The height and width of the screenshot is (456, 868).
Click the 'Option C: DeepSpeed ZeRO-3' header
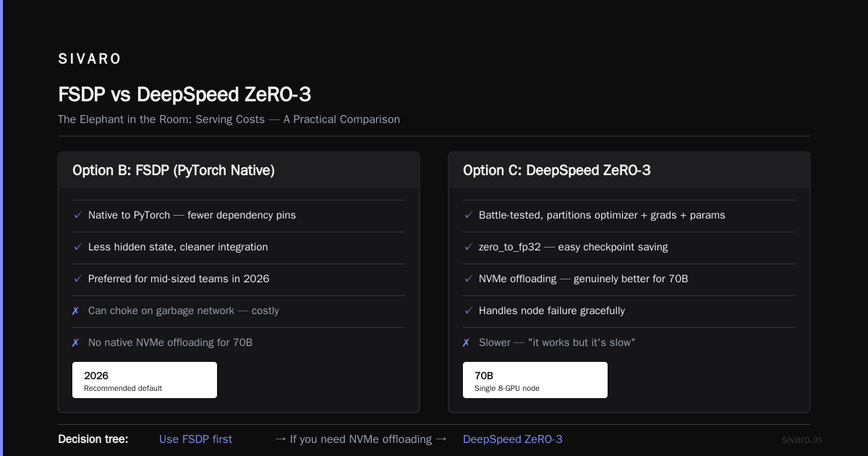557,171
